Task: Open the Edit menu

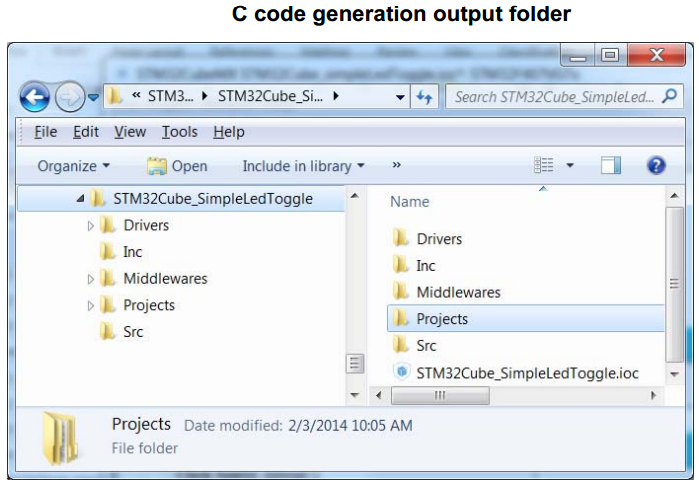Action: pos(86,132)
